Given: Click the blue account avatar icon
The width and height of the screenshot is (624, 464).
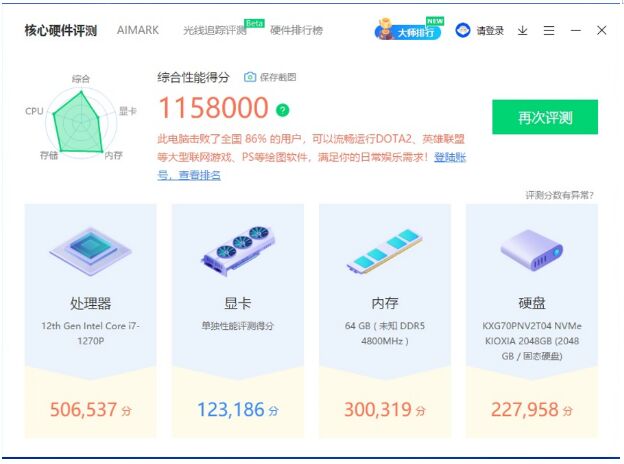Looking at the screenshot, I should 463,31.
